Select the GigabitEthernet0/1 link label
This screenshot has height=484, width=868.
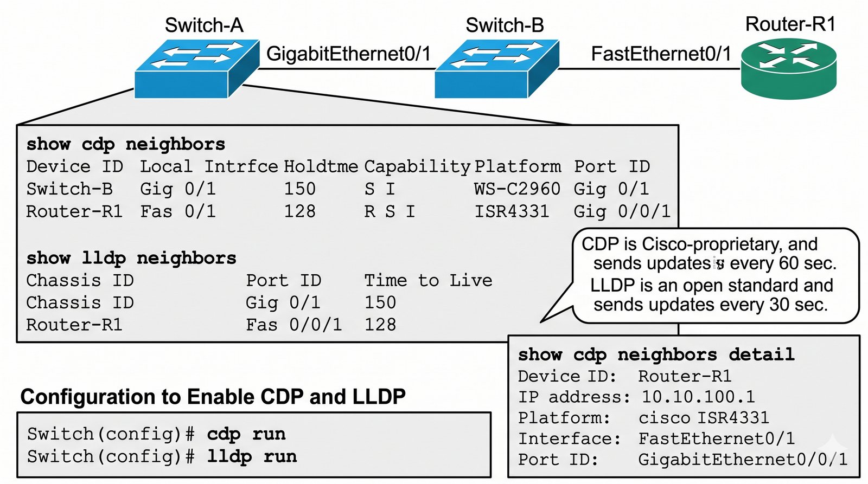(x=349, y=54)
